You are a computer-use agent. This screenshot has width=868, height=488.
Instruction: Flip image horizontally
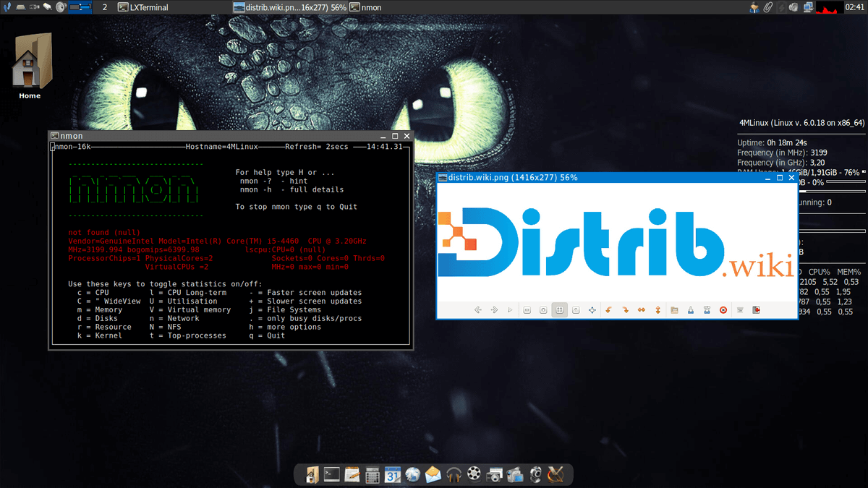point(642,309)
